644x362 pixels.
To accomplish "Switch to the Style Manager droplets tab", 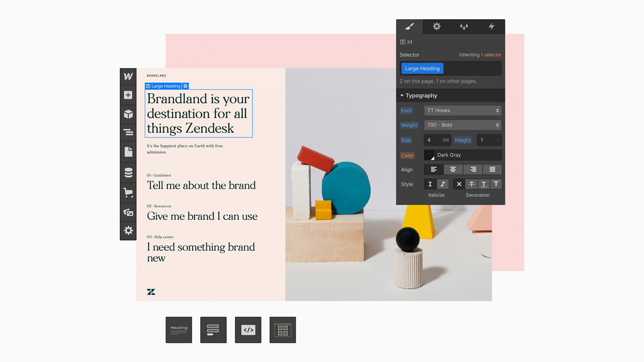I will (464, 26).
